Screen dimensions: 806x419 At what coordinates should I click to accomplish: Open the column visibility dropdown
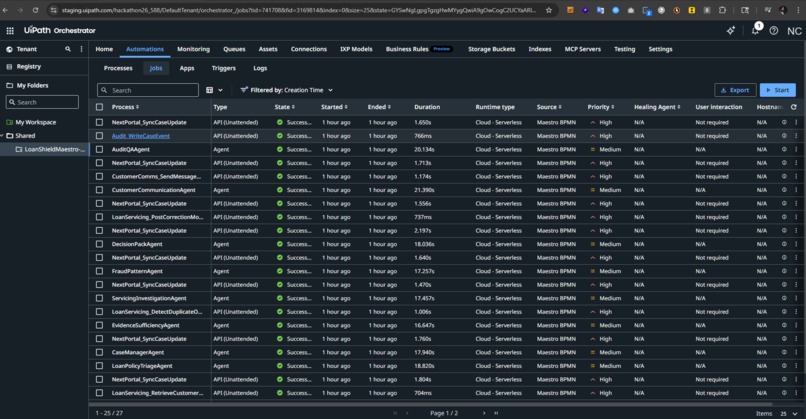pyautogui.click(x=214, y=90)
